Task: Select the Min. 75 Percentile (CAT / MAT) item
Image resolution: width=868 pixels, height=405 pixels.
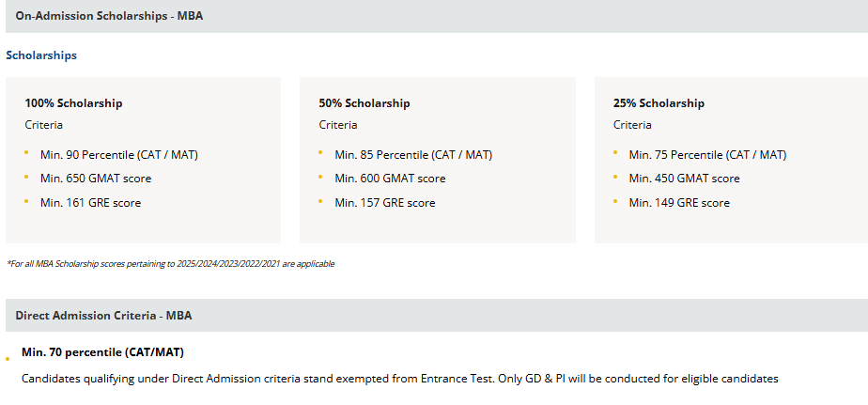Action: tap(707, 155)
